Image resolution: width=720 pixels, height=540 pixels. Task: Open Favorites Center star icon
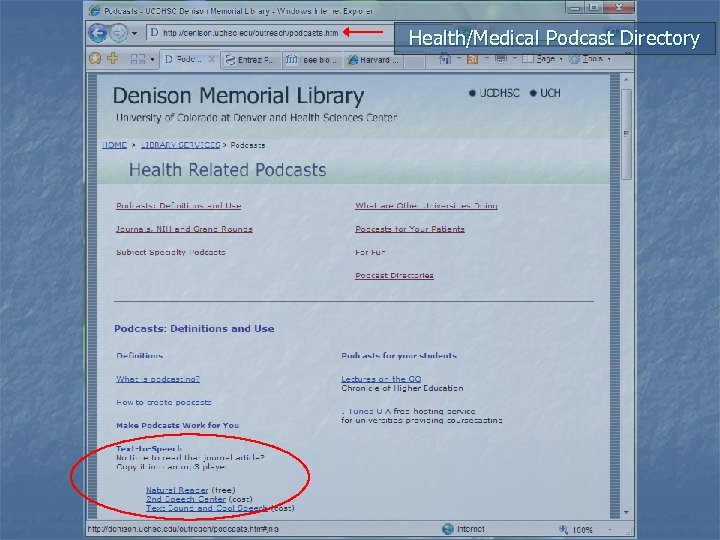[95, 58]
